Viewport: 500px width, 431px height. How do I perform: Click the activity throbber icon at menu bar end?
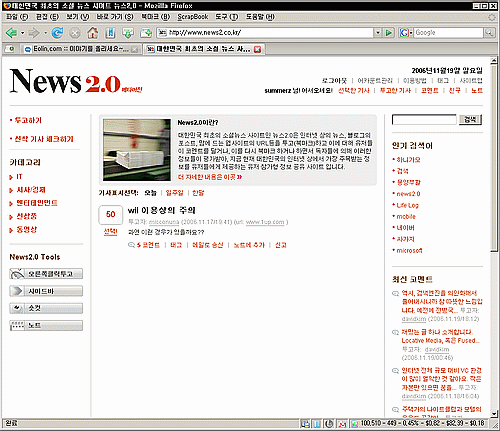pyautogui.click(x=492, y=17)
